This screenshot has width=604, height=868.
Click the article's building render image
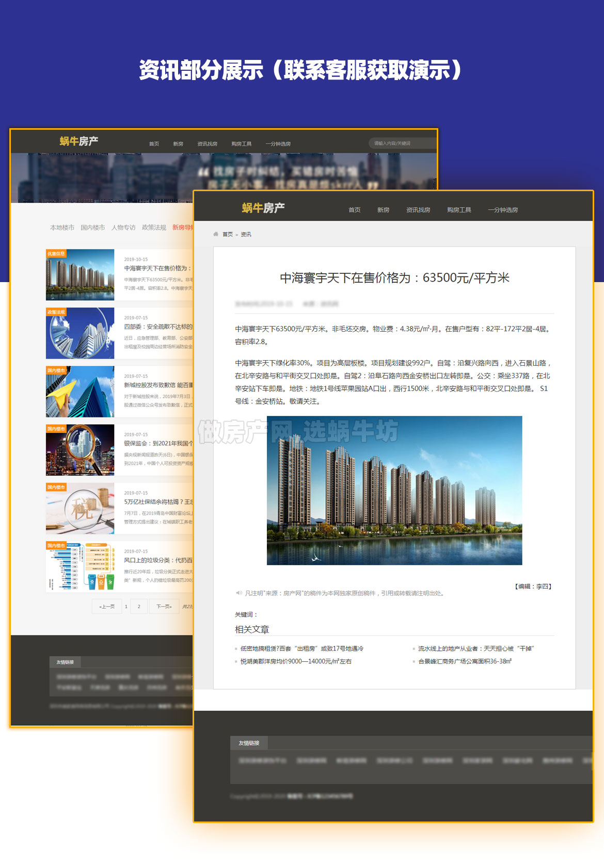[x=394, y=490]
